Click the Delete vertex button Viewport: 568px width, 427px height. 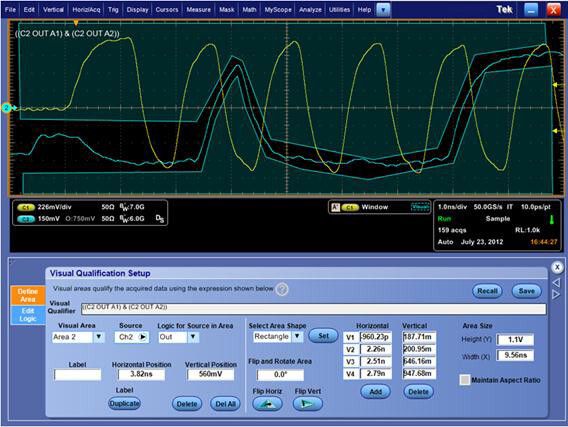click(418, 392)
